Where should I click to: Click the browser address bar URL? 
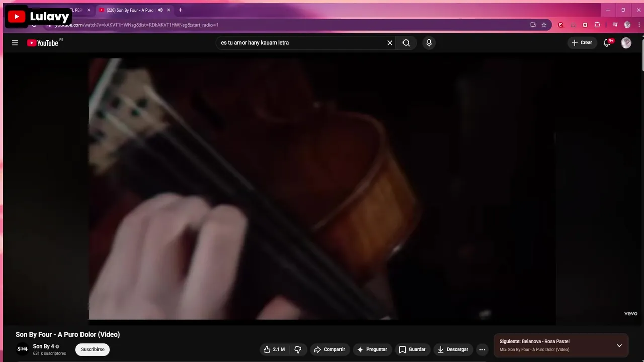[137, 25]
